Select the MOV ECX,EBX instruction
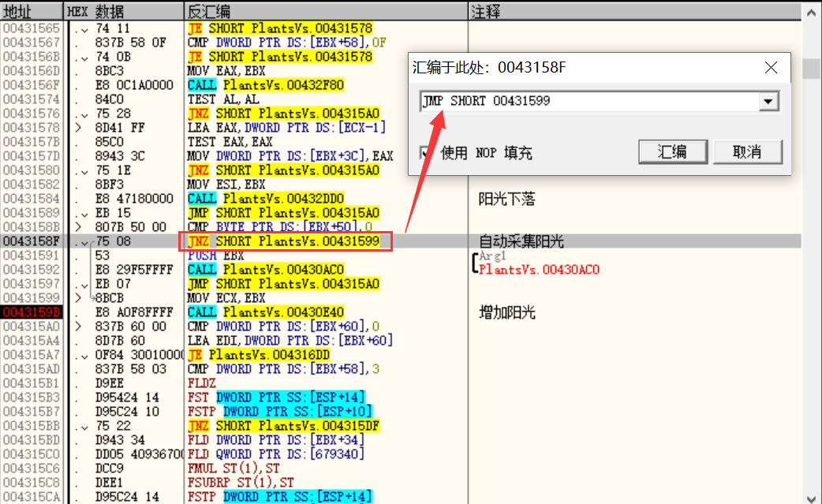Screen dimensions: 822x504 (x=226, y=298)
